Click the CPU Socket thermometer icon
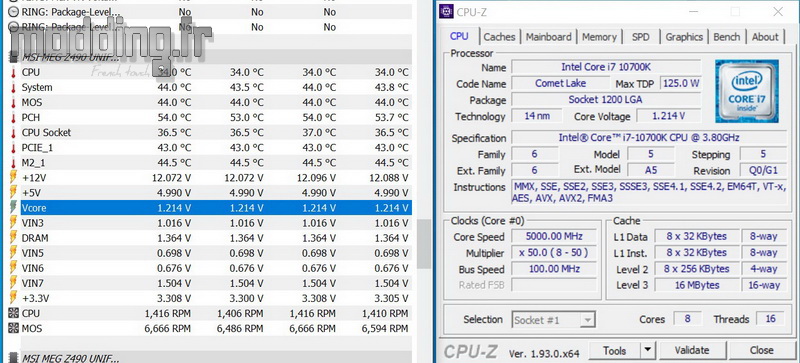The width and height of the screenshot is (800, 363). (13, 133)
